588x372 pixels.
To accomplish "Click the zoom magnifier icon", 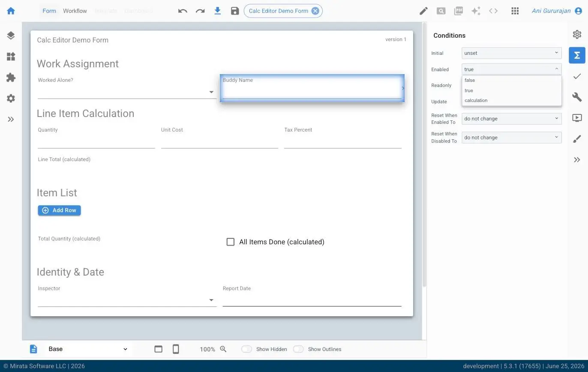I will point(223,349).
